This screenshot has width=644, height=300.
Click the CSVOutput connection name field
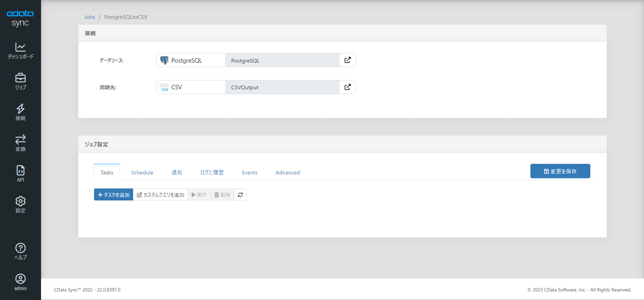282,87
